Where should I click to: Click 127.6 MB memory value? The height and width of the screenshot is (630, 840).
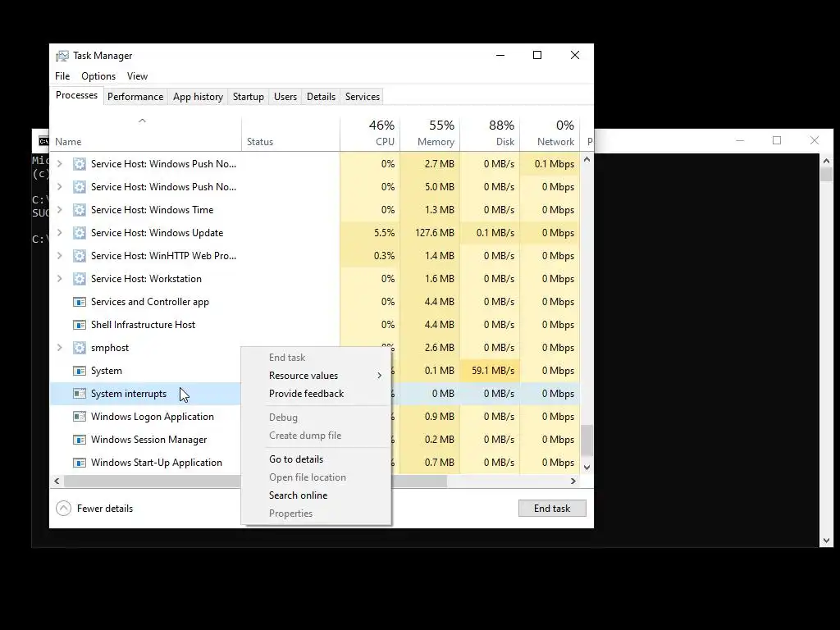point(435,233)
